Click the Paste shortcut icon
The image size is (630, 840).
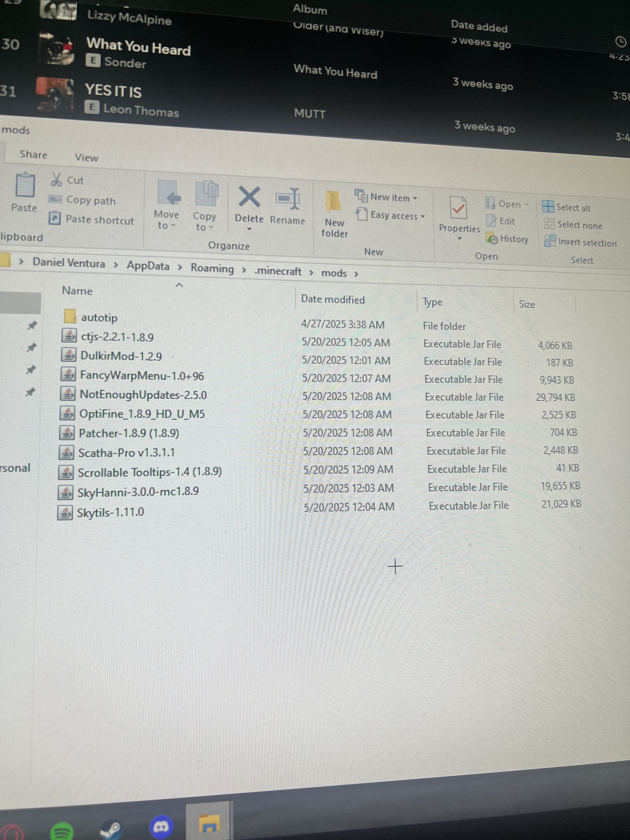(x=55, y=218)
